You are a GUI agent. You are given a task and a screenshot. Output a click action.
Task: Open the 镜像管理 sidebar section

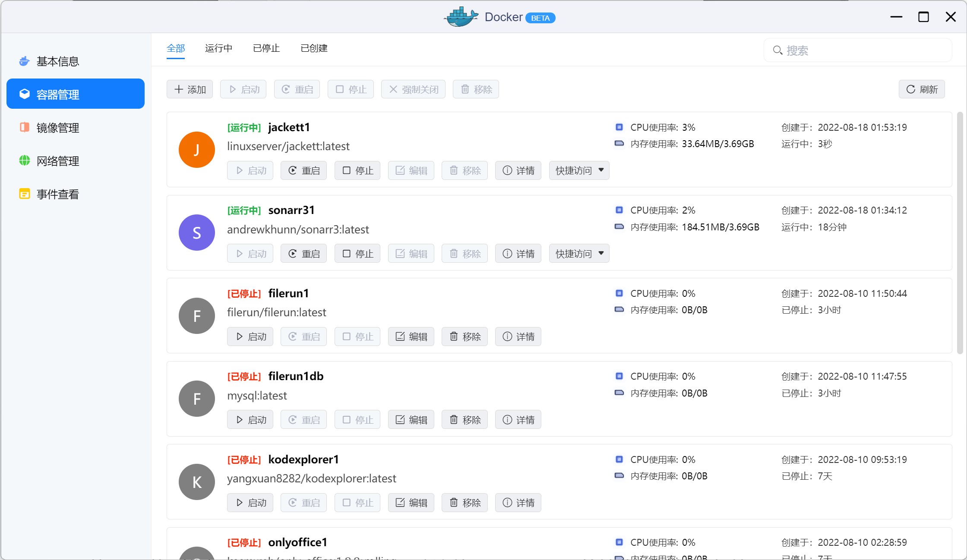click(x=57, y=128)
